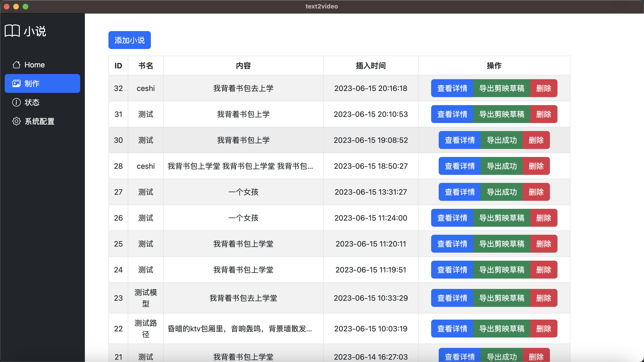Image resolution: width=644 pixels, height=362 pixels.
Task: Export 剪映草稿 for novel ID 31
Action: [501, 114]
